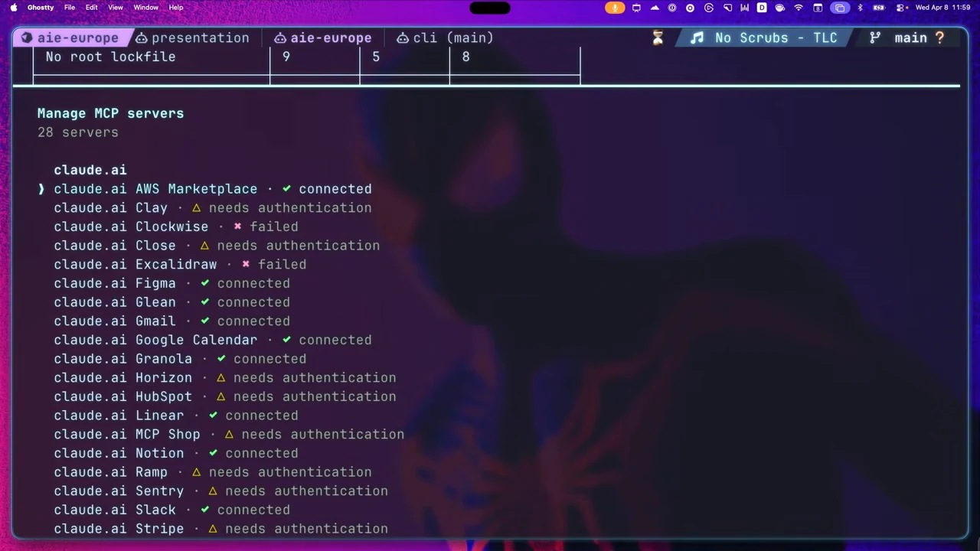Click the No Scrubs - TLC music segment
This screenshot has width=980, height=551.
(x=763, y=37)
